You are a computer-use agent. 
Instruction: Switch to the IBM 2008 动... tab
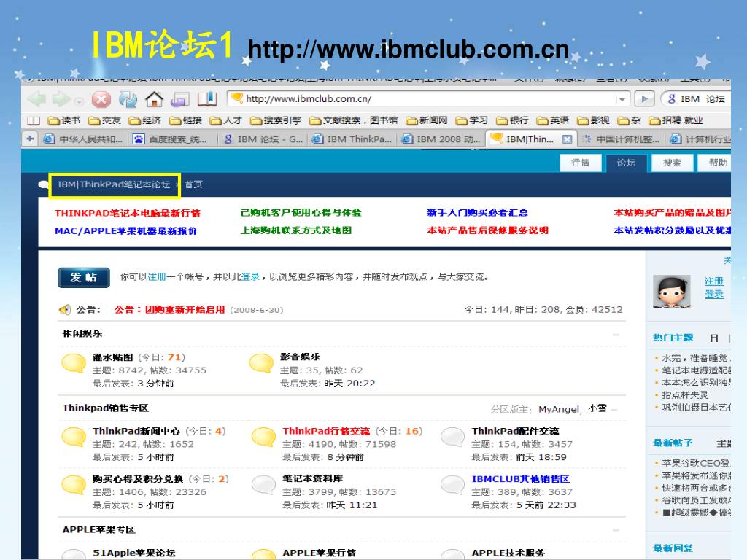[441, 139]
